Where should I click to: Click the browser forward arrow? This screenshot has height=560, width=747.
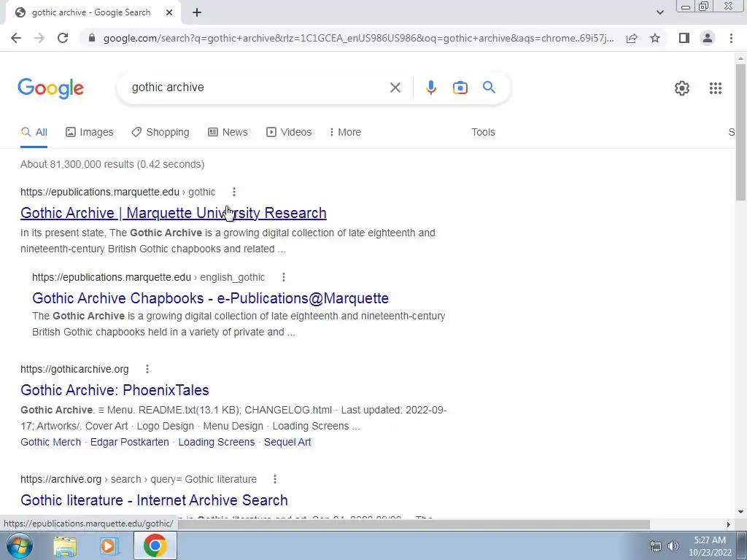coord(39,38)
